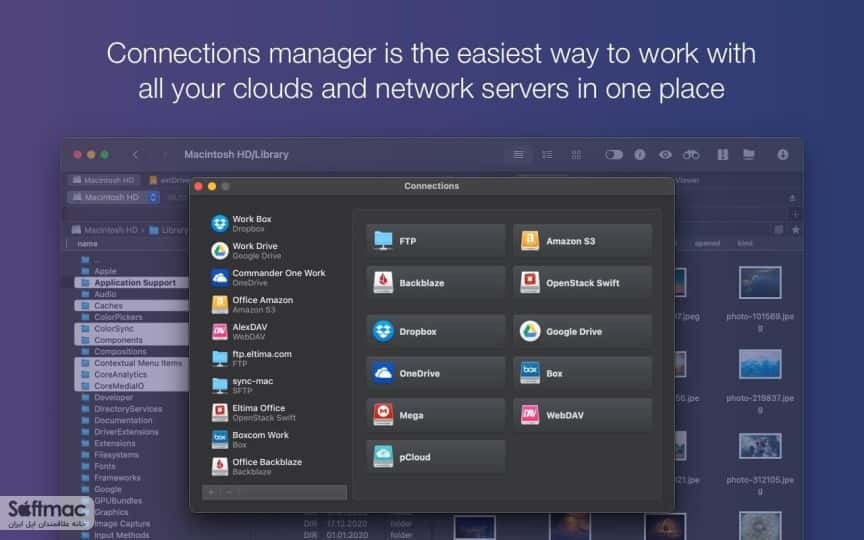The height and width of the screenshot is (540, 864).
Task: Open photo-219837 thumbnail
Action: coord(760,364)
